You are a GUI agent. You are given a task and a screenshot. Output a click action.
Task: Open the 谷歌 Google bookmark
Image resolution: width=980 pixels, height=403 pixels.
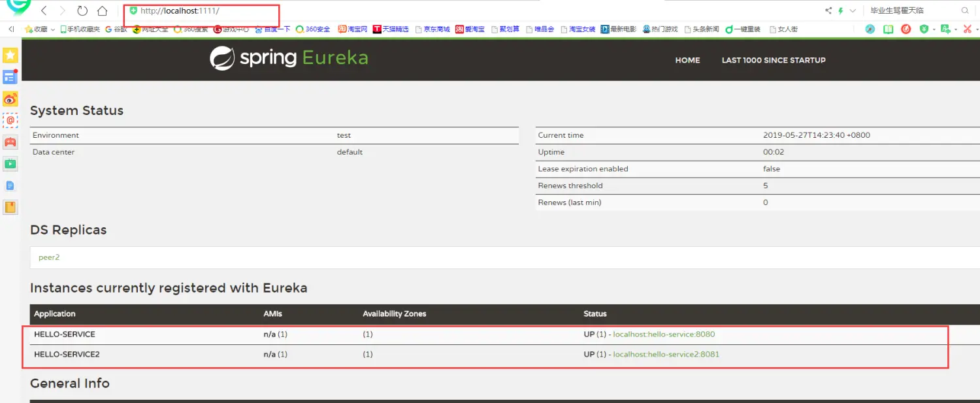[x=116, y=29]
